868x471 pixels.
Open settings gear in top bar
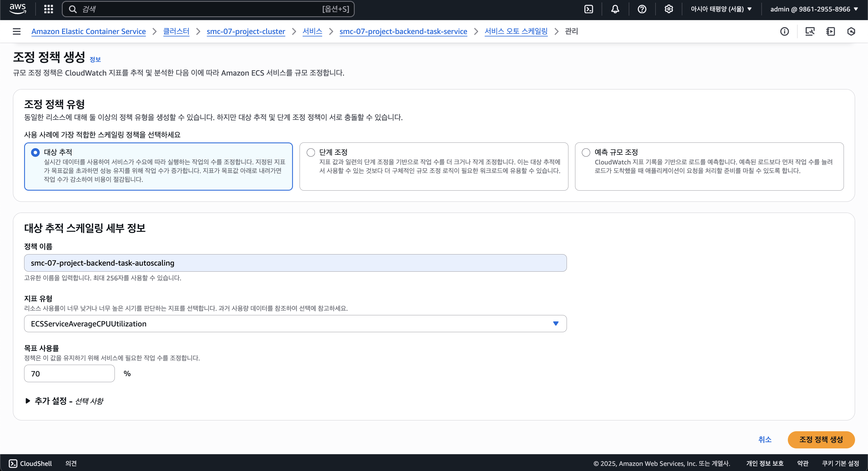(668, 9)
